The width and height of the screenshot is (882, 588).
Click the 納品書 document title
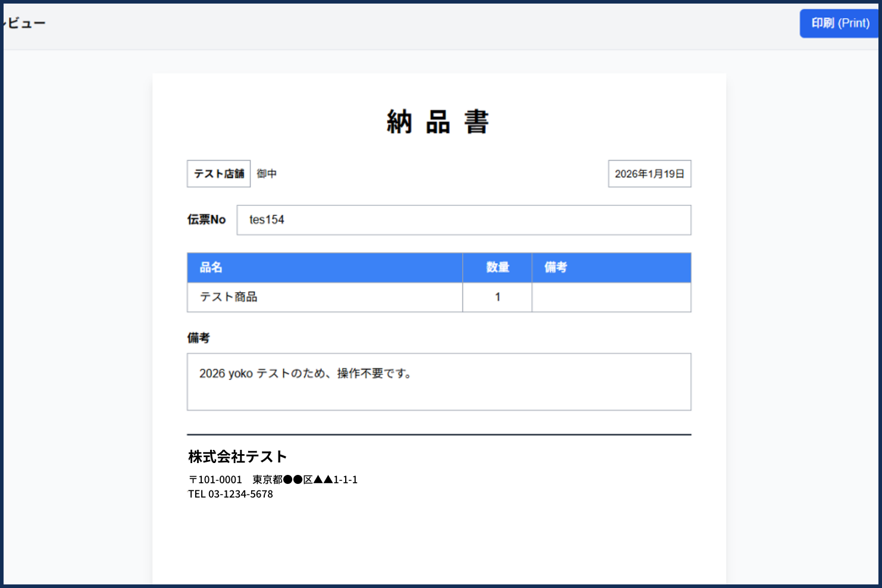[x=438, y=122]
